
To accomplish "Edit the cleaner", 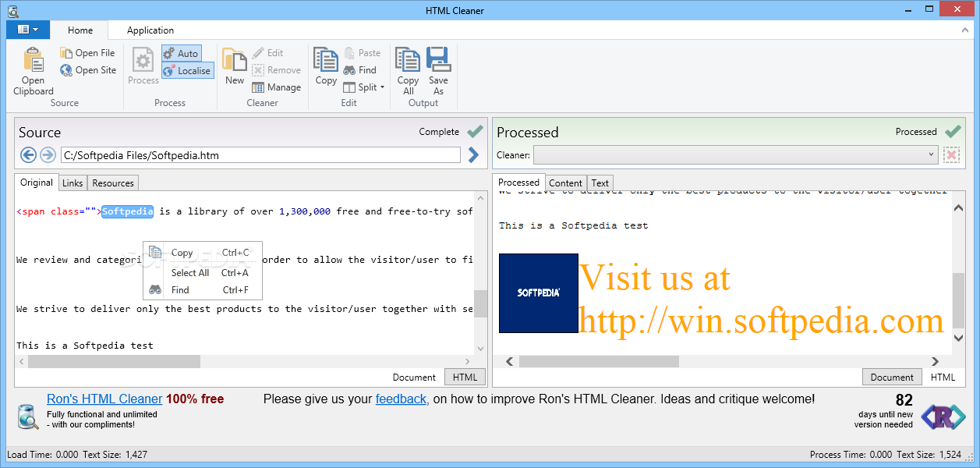I will pos(268,53).
